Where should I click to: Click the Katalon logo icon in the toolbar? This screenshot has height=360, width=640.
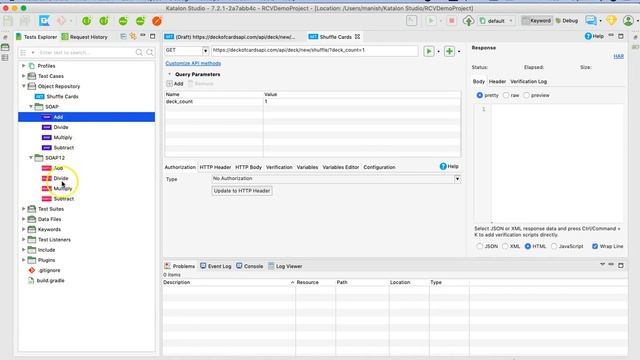click(x=44, y=21)
